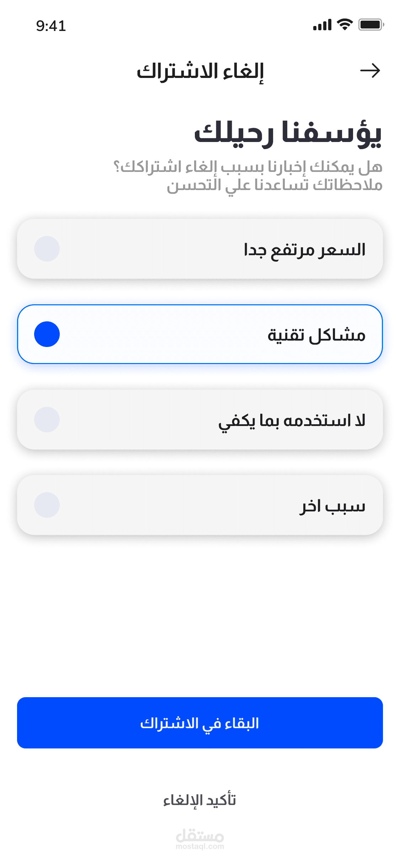
Task: Tap the cellular signal bars icon
Action: pos(322,25)
